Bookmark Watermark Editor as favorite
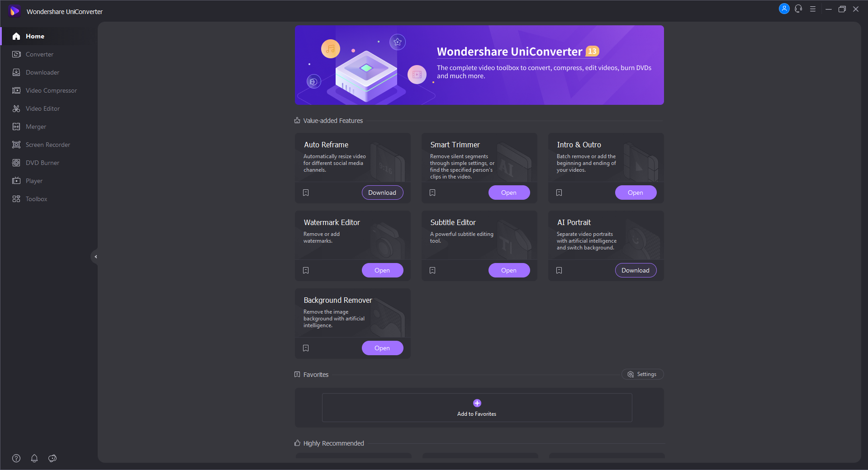Screen dimensions: 868x470 (306, 270)
